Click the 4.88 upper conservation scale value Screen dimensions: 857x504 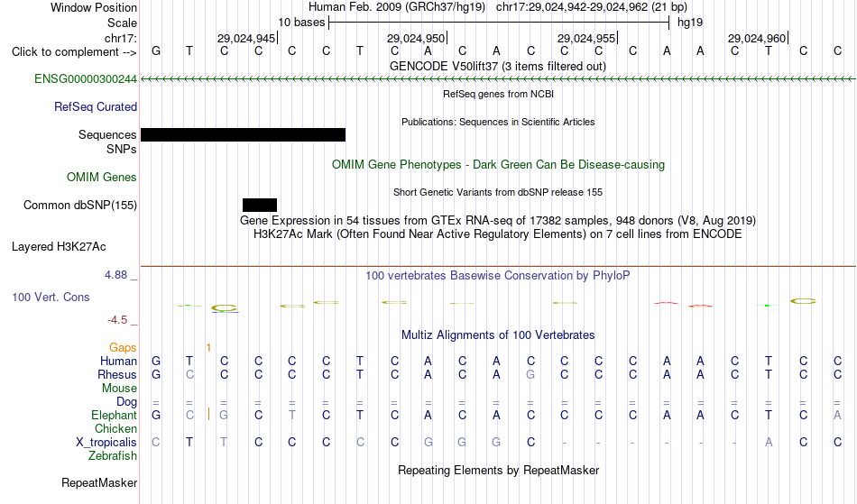pyautogui.click(x=115, y=275)
